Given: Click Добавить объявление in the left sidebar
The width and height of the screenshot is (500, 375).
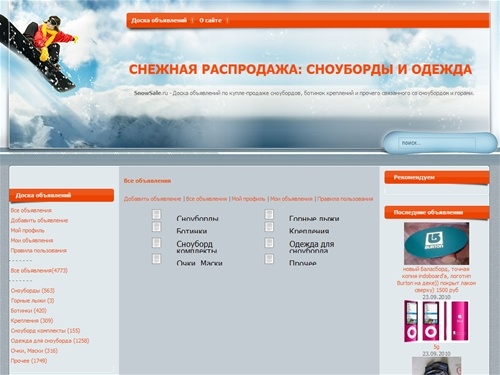Looking at the screenshot, I should click(39, 220).
